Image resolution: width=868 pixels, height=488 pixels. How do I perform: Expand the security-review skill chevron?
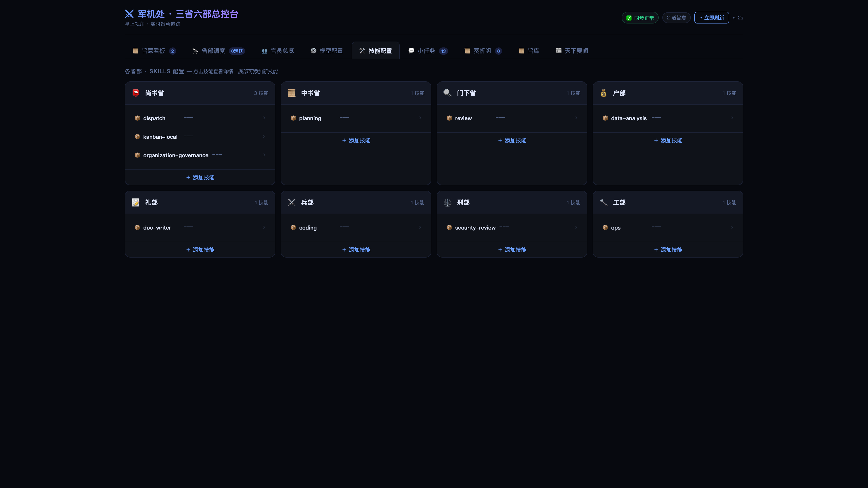[576, 227]
